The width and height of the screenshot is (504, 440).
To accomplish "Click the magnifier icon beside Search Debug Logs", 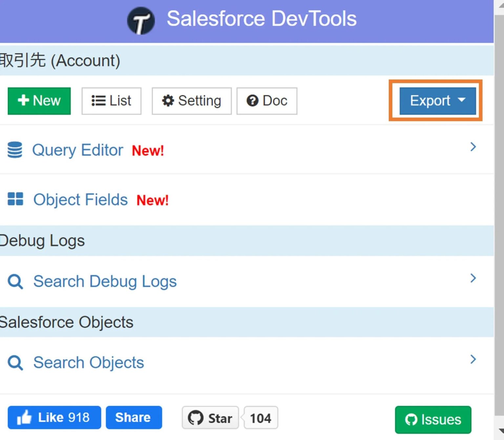I will tap(15, 281).
